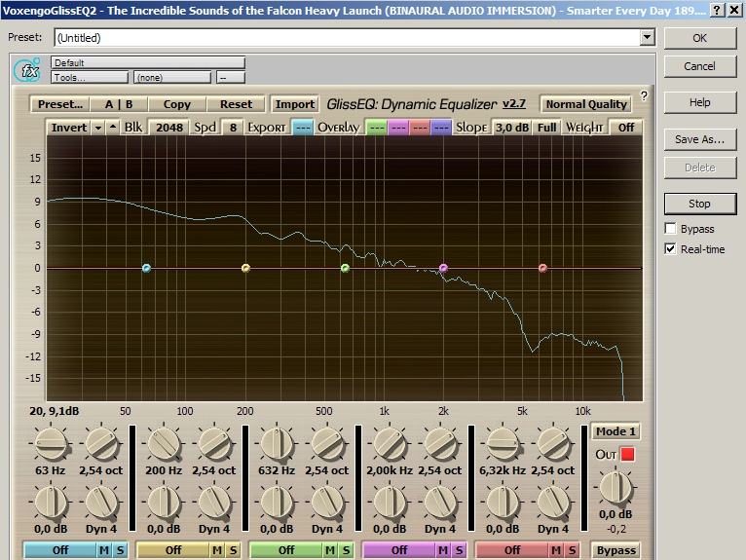
Task: Mute the green 632 Hz band
Action: (330, 550)
